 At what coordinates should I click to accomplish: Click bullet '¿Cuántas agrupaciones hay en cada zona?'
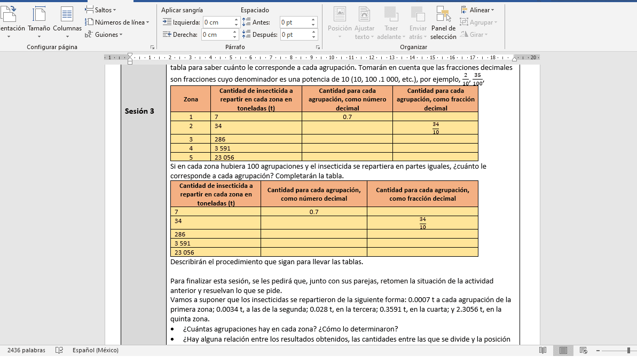244,329
